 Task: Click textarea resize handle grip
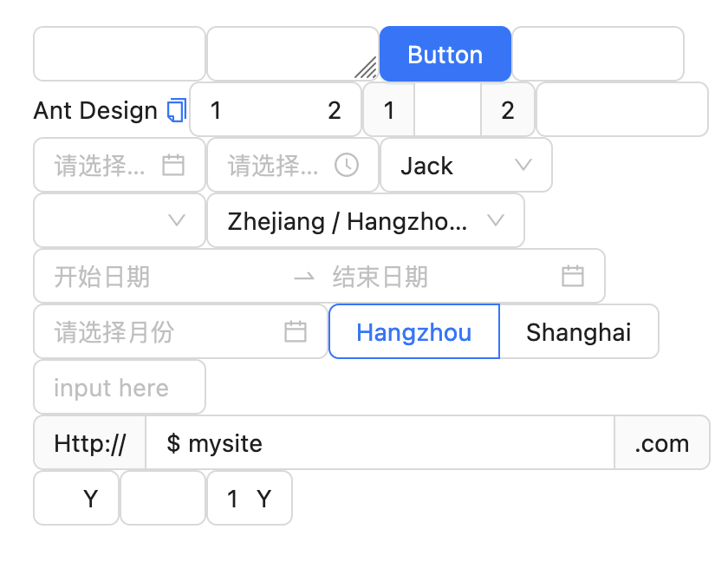[366, 68]
